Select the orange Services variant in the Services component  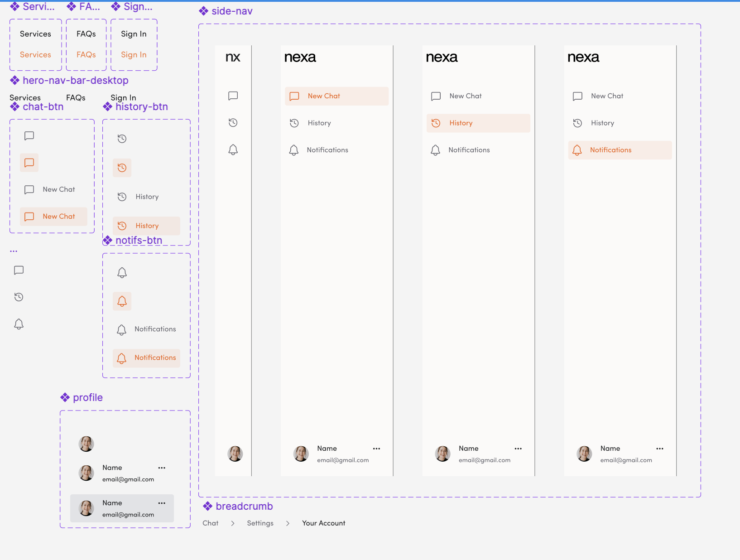pos(35,55)
